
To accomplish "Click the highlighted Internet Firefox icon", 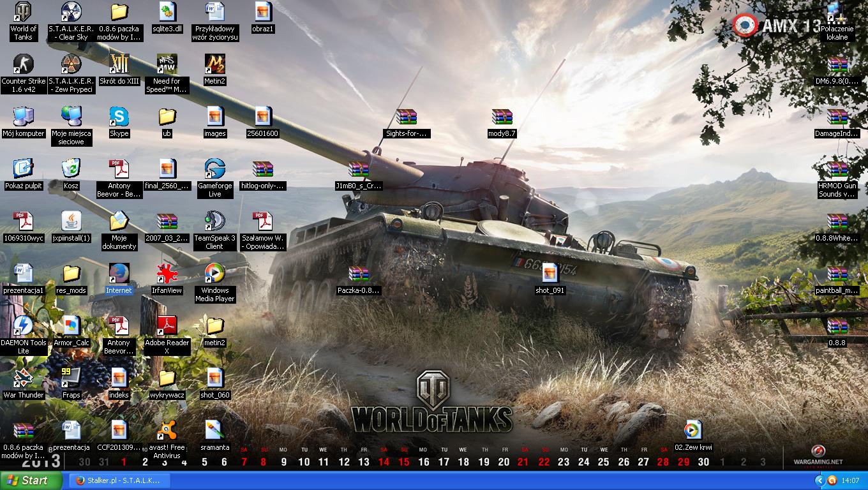I will 119,274.
